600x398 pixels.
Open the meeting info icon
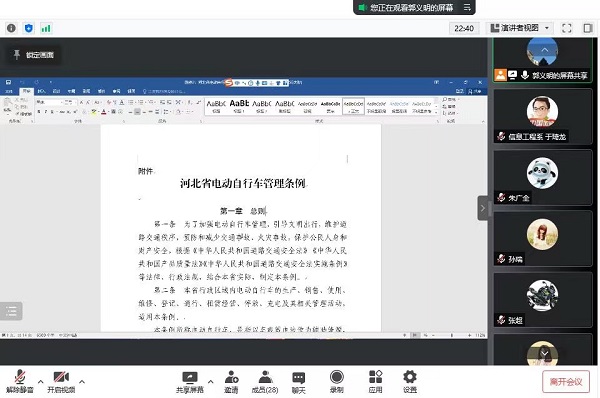point(11,28)
